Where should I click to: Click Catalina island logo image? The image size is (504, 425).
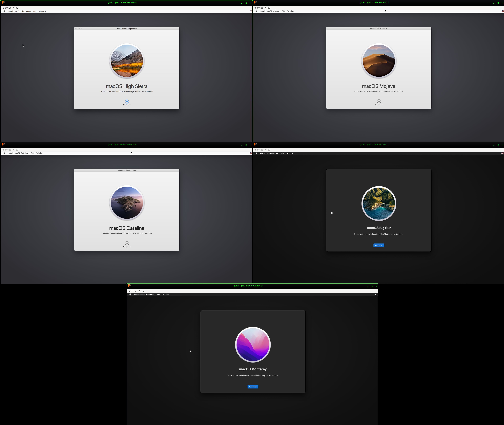pyautogui.click(x=127, y=203)
